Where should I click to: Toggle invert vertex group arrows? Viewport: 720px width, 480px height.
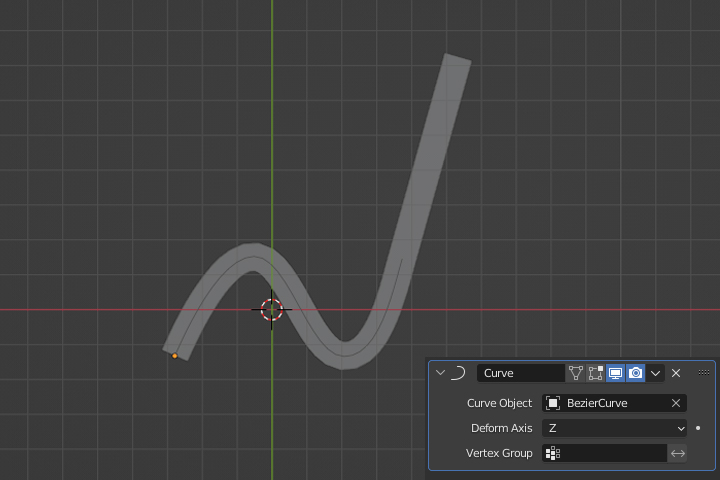pyautogui.click(x=678, y=453)
